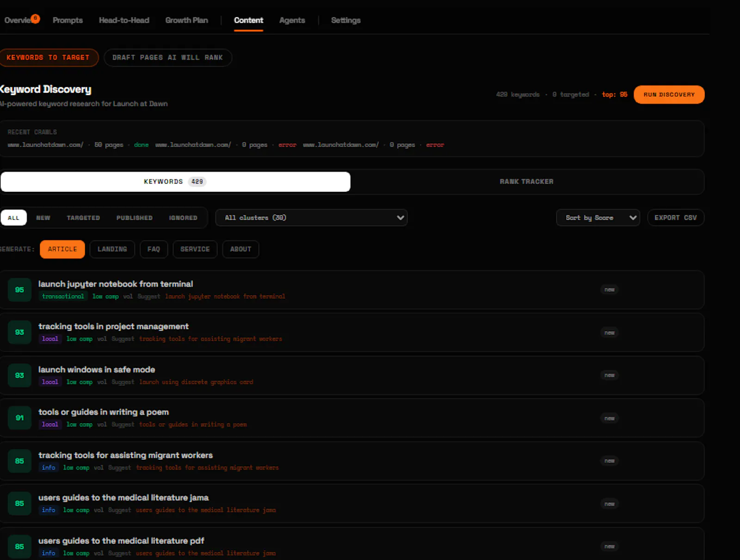Click new status badge on poem row

[610, 418]
